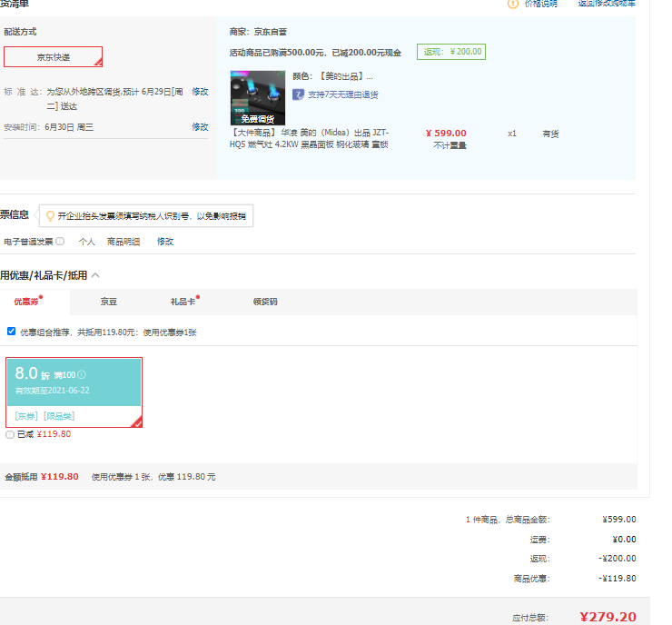Switch to the 优惠券 tab
The image size is (672, 625).
[28, 302]
